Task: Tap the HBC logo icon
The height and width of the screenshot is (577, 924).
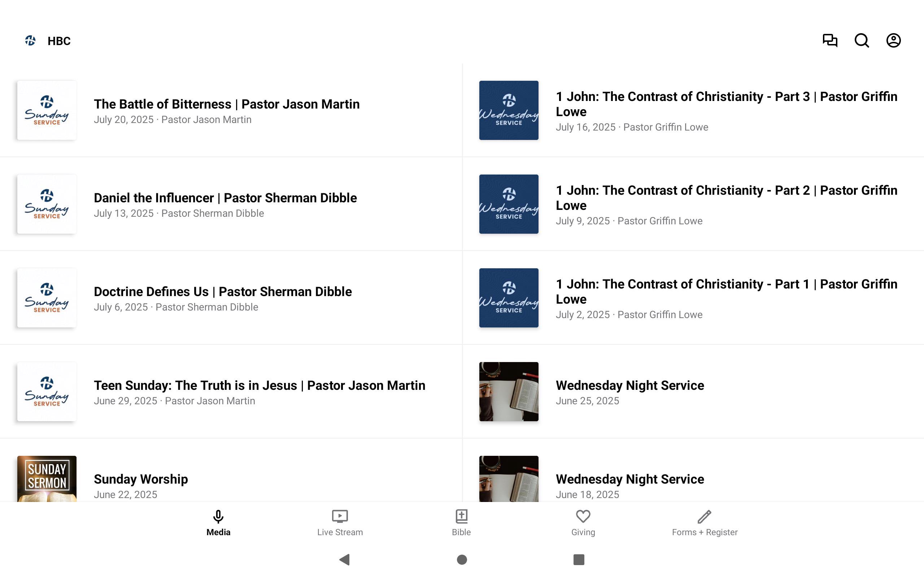Action: click(x=31, y=40)
